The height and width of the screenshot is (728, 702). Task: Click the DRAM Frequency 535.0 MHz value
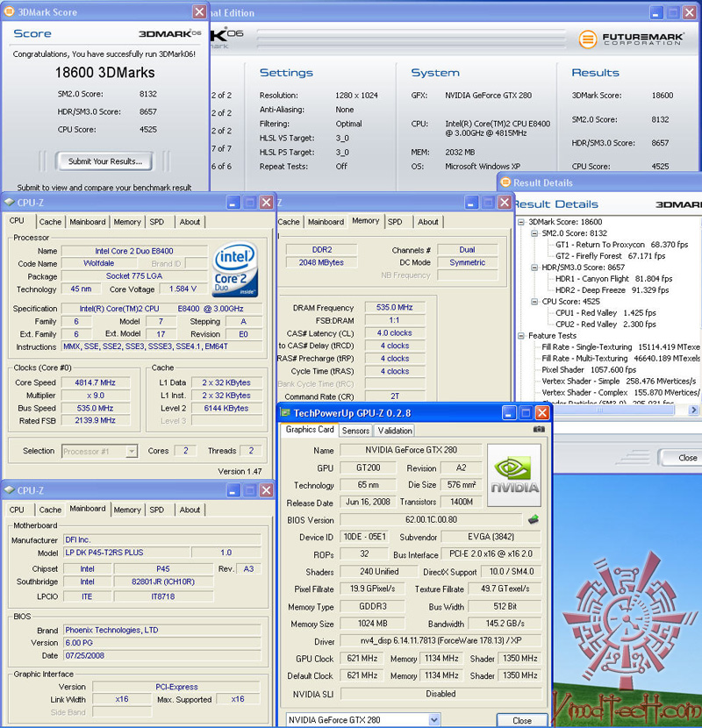[395, 307]
